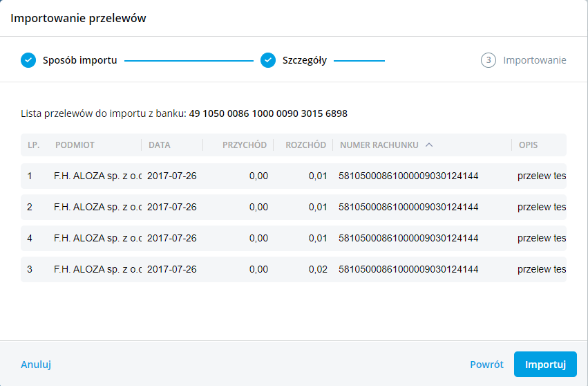
Task: Click the LP. column header
Action: coord(33,145)
